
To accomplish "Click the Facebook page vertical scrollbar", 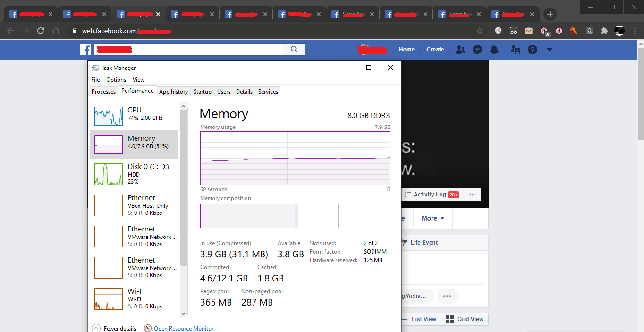I will coord(640,92).
